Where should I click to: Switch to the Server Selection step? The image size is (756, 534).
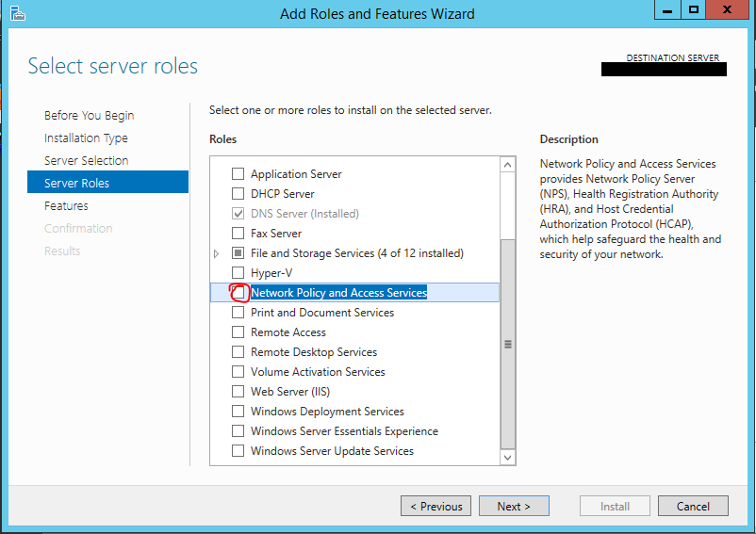click(87, 160)
